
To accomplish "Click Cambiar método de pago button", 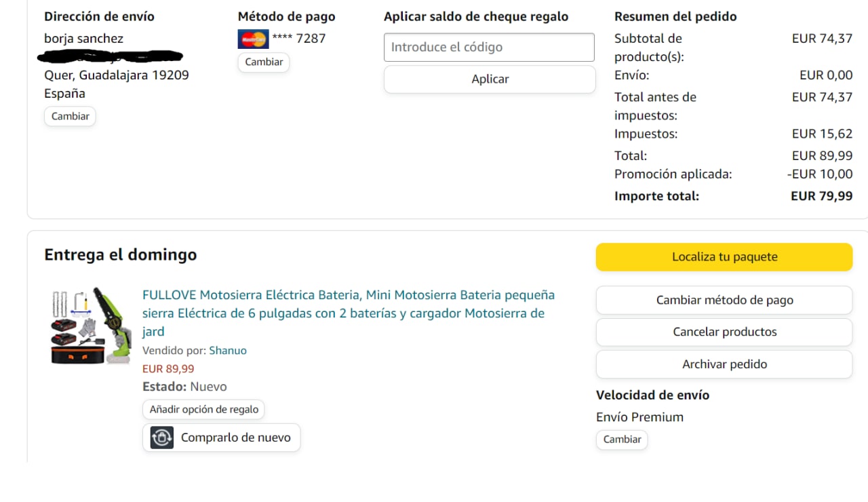I will tap(724, 300).
